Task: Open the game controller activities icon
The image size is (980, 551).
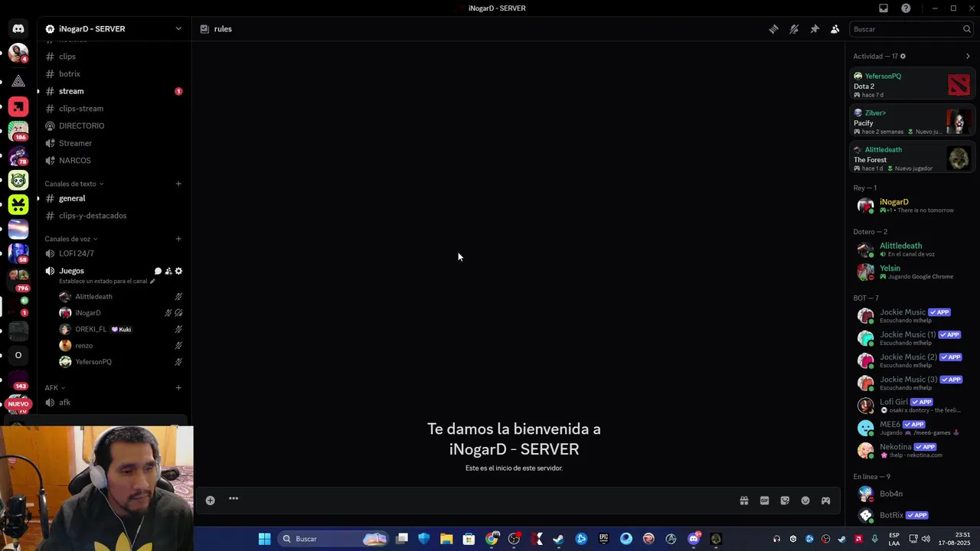Action: pos(826,500)
